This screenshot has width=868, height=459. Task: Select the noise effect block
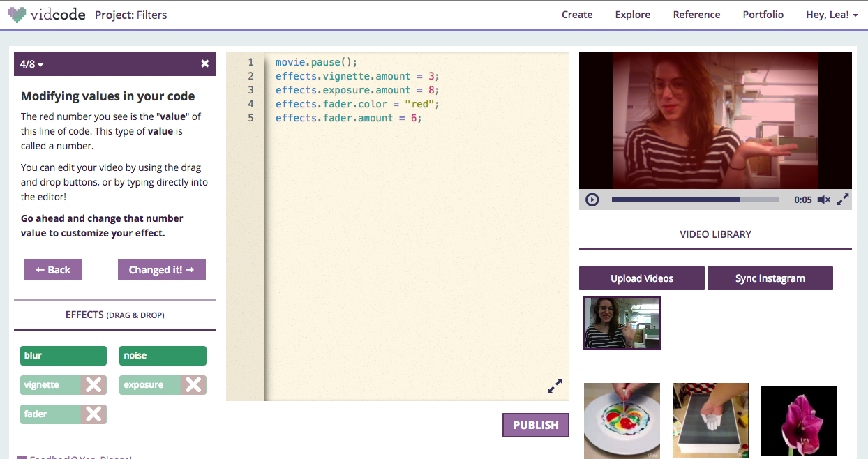(163, 356)
